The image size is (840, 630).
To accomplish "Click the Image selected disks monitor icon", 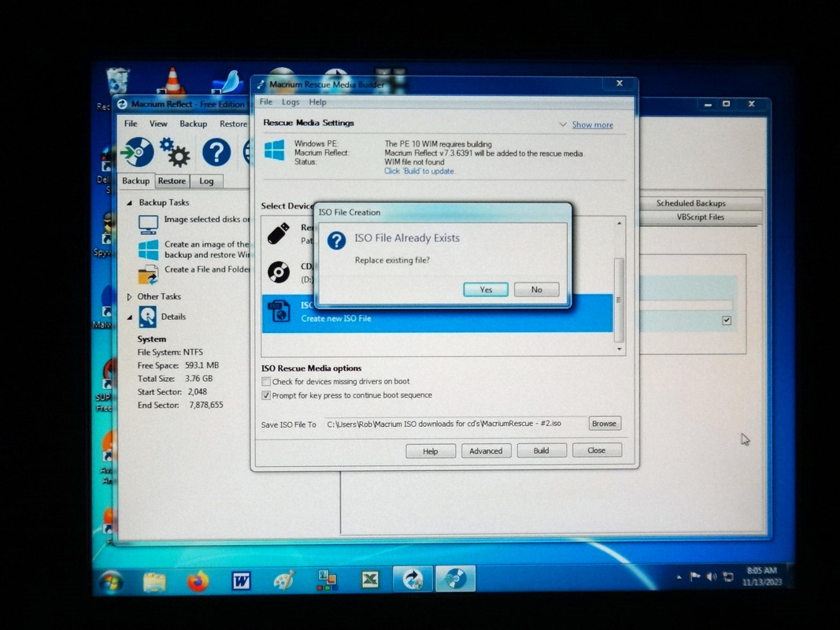I will point(148,224).
